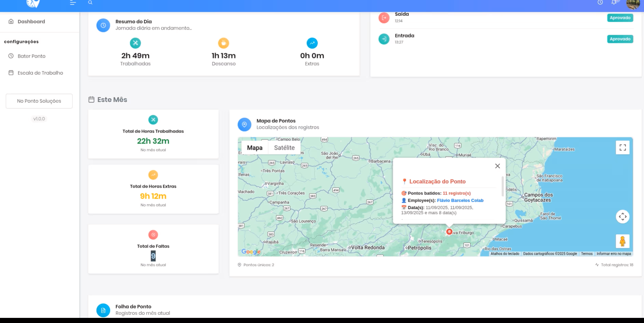This screenshot has width=644, height=323.
Task: Click Pontos únicos: 2 text
Action: point(258,265)
